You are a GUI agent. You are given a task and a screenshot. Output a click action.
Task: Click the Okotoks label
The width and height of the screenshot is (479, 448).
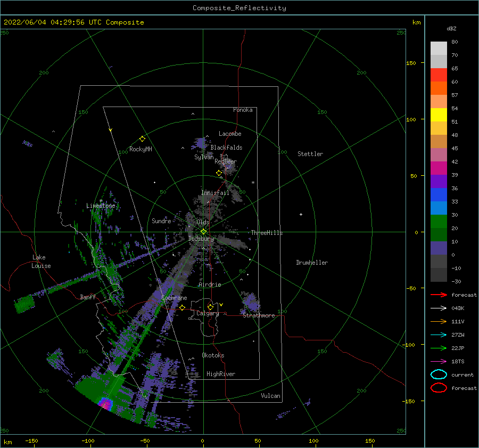coord(213,355)
